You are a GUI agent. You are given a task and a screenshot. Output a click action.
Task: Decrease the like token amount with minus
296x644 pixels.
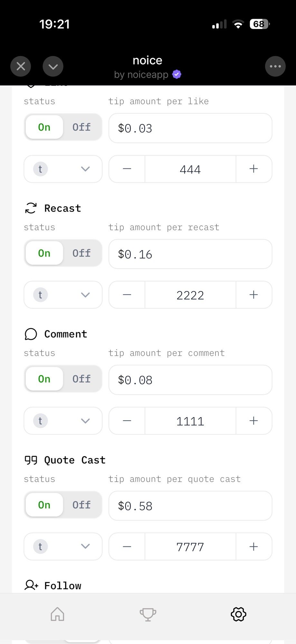click(x=127, y=169)
